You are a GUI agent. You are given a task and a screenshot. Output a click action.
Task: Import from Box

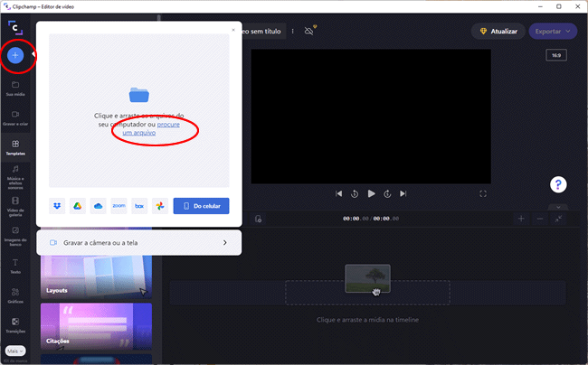(x=139, y=206)
